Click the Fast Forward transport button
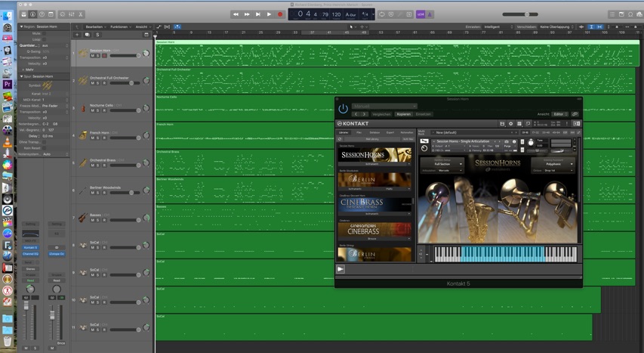The image size is (644, 353). [x=247, y=14]
